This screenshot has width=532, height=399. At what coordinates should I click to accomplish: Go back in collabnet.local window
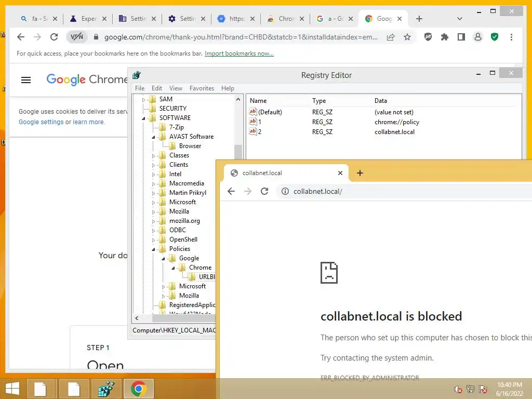pyautogui.click(x=231, y=191)
